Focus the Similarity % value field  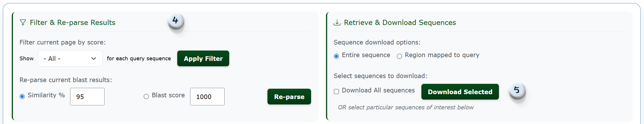pos(87,97)
